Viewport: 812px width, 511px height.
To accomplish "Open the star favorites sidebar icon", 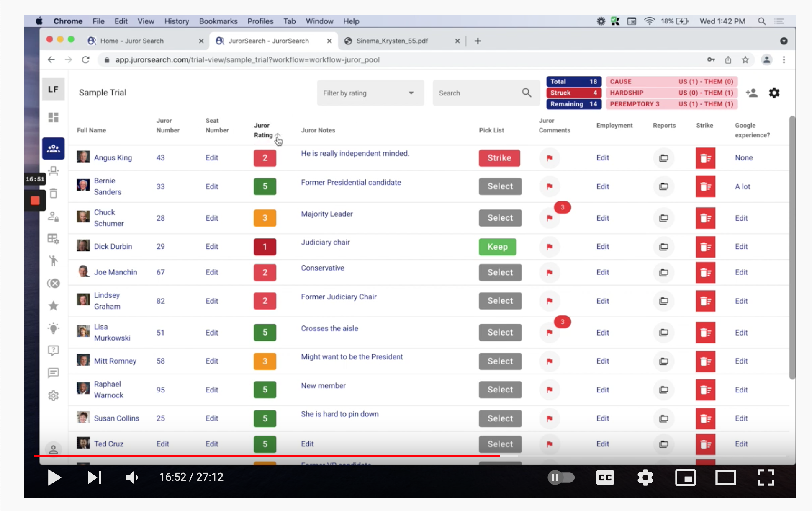I will coord(53,306).
